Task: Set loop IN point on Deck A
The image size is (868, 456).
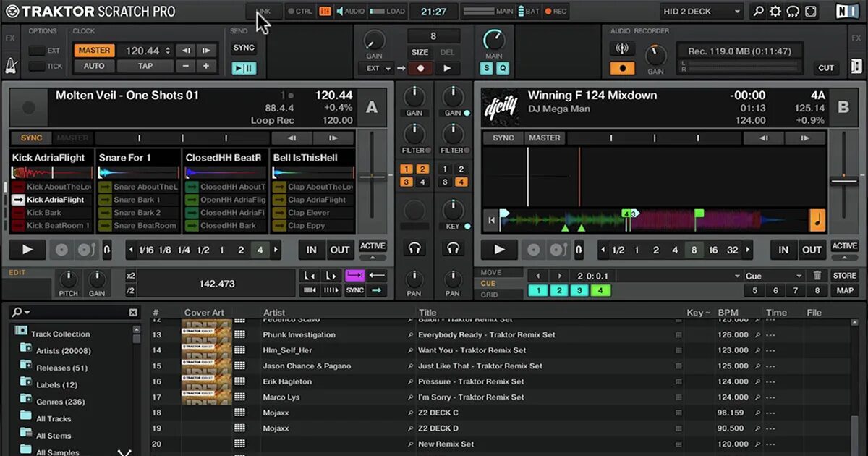Action: 311,250
